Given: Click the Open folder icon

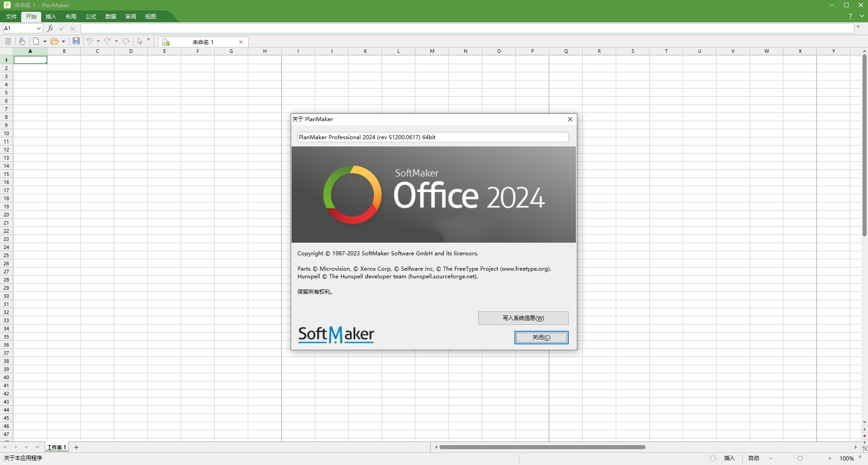Looking at the screenshot, I should pyautogui.click(x=54, y=41).
